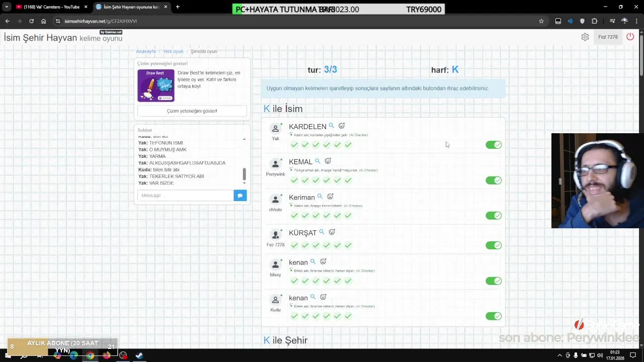
Task: Open the settings gear icon
Action: coord(585,37)
